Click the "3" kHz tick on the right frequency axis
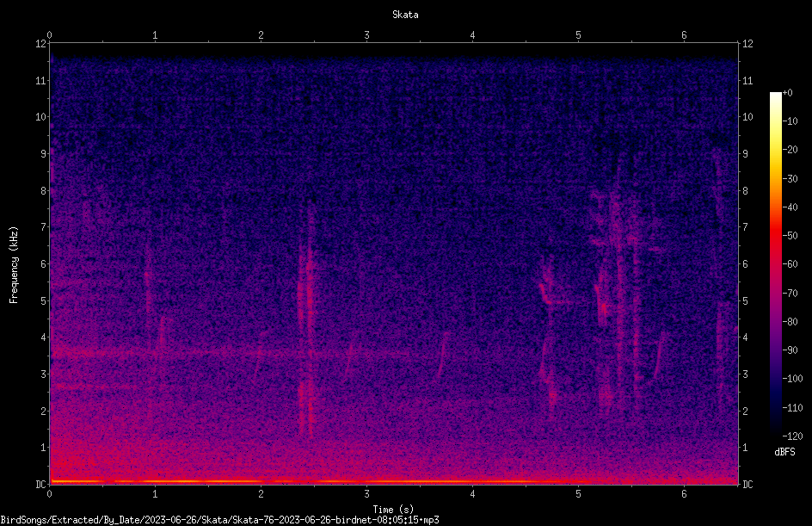This screenshot has width=812, height=526. tap(745, 374)
